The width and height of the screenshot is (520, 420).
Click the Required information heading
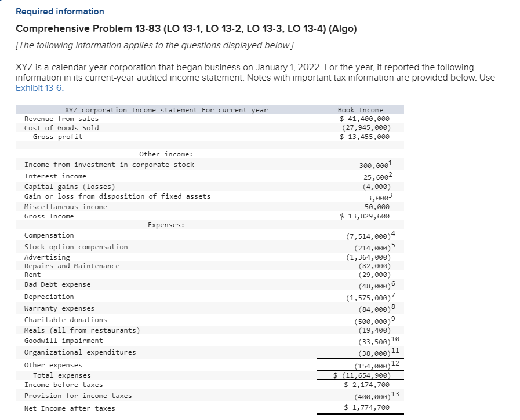click(59, 11)
